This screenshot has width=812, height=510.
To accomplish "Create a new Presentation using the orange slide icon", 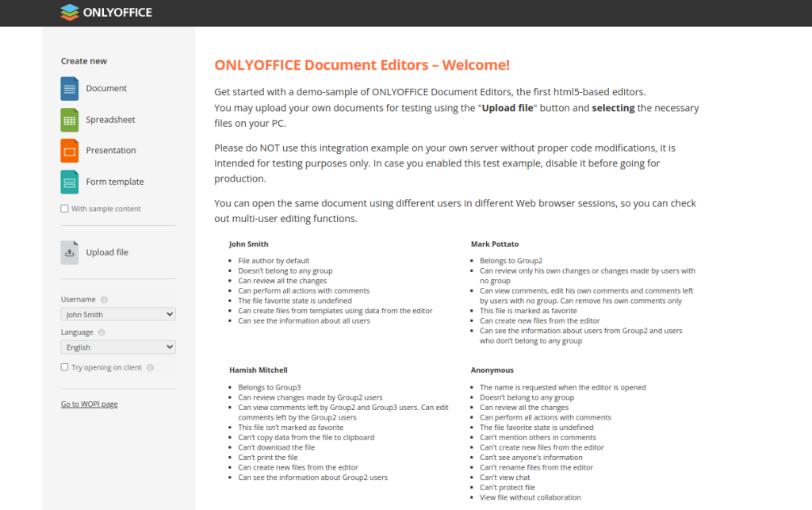I will pos(71,150).
